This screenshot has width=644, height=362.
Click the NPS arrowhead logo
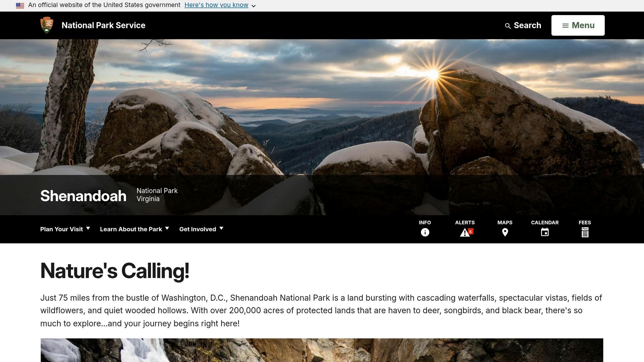pyautogui.click(x=47, y=25)
